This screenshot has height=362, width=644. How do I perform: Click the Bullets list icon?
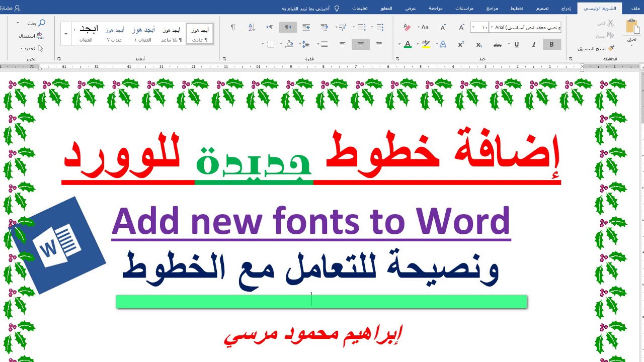[x=380, y=27]
